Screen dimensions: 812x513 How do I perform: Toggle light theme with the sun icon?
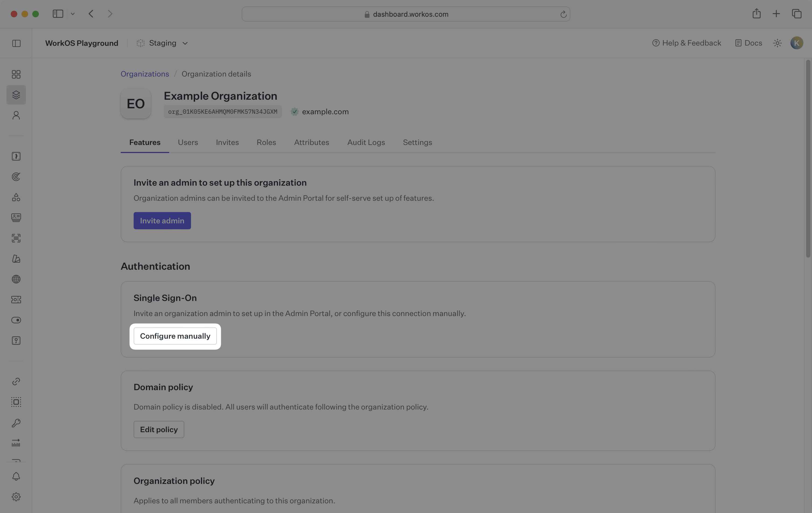click(x=777, y=43)
